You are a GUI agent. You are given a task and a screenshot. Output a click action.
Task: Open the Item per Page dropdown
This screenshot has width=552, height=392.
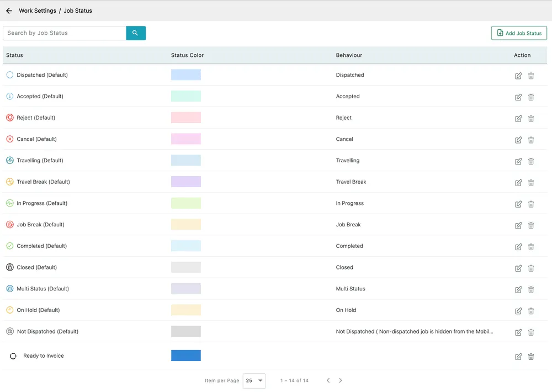click(x=254, y=381)
